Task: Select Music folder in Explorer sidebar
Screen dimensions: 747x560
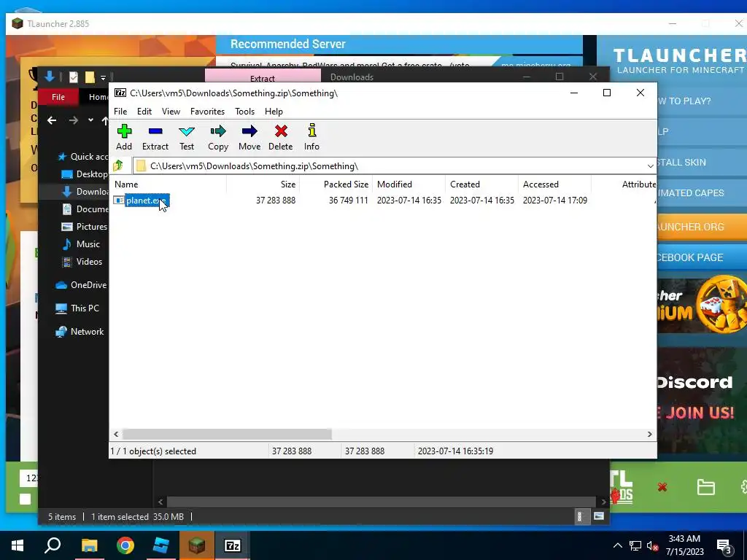Action: coord(81,244)
